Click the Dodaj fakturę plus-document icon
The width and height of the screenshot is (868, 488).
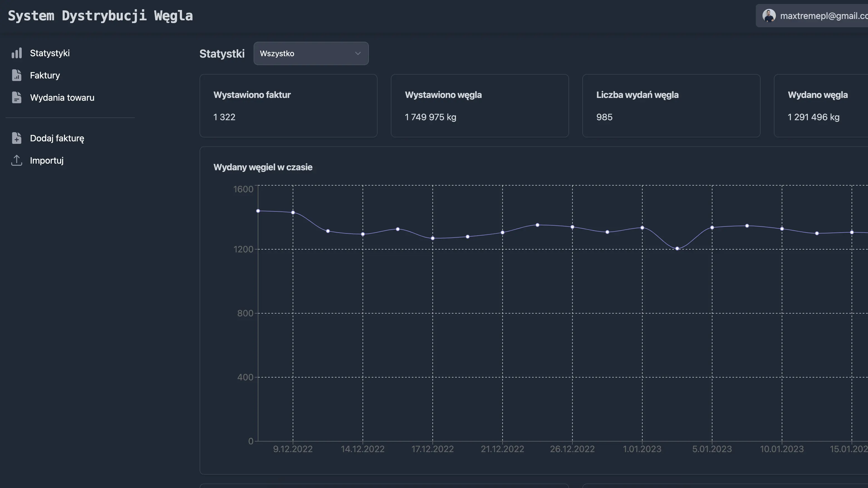(x=16, y=138)
